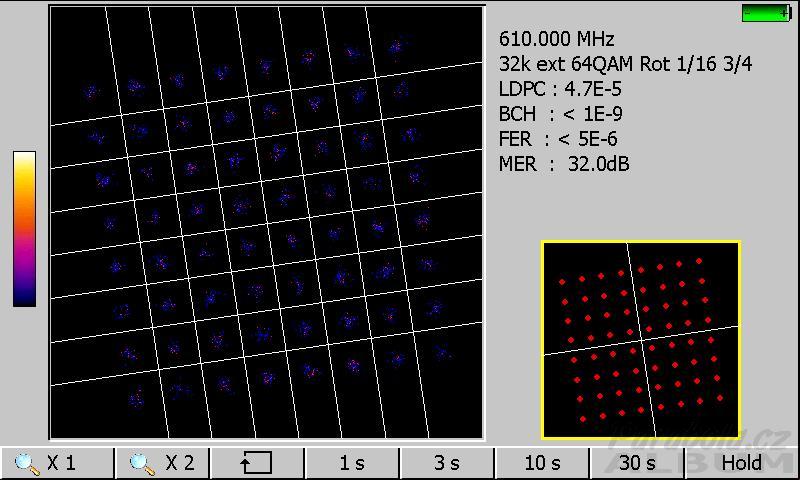Set zoom to X 2
800x480 pixels.
[163, 463]
